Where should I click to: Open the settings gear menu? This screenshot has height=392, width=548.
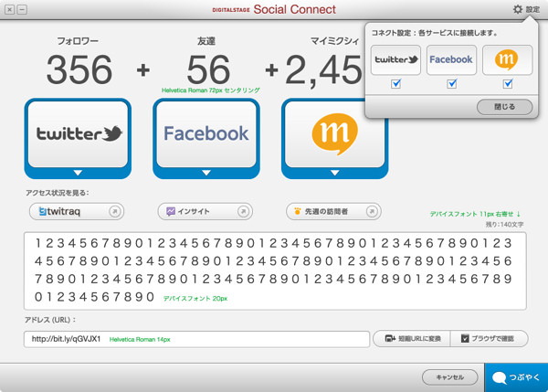524,9
